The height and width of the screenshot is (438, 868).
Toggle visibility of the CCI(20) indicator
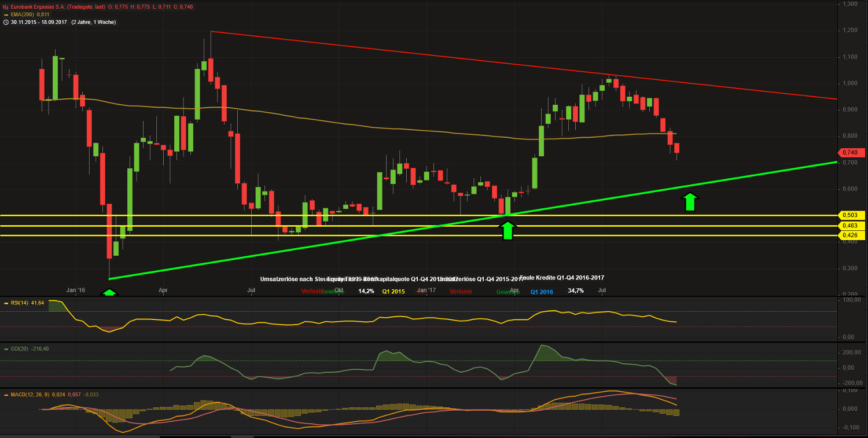6,348
